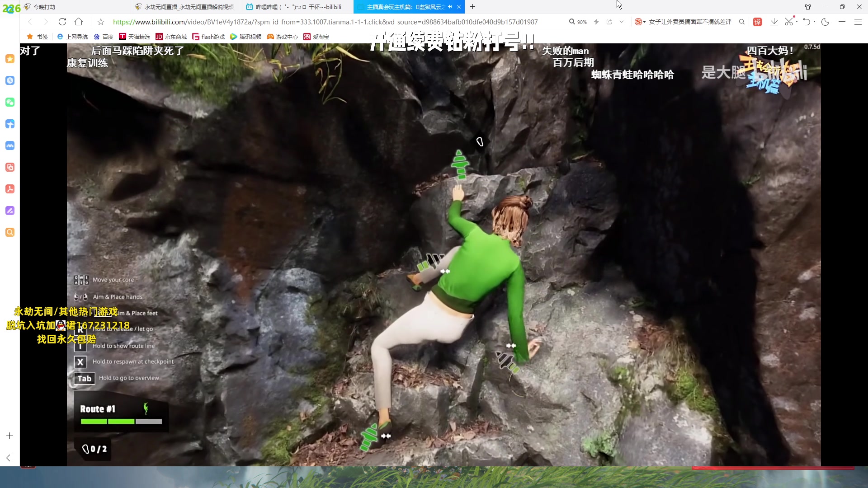Click the lightning speed mode icon
868x488 pixels.
[596, 22]
